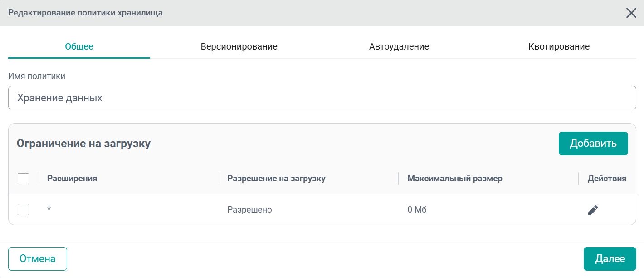Image resolution: width=644 pixels, height=278 pixels.
Task: Click the Разрешение на загрузку column header
Action: (276, 179)
